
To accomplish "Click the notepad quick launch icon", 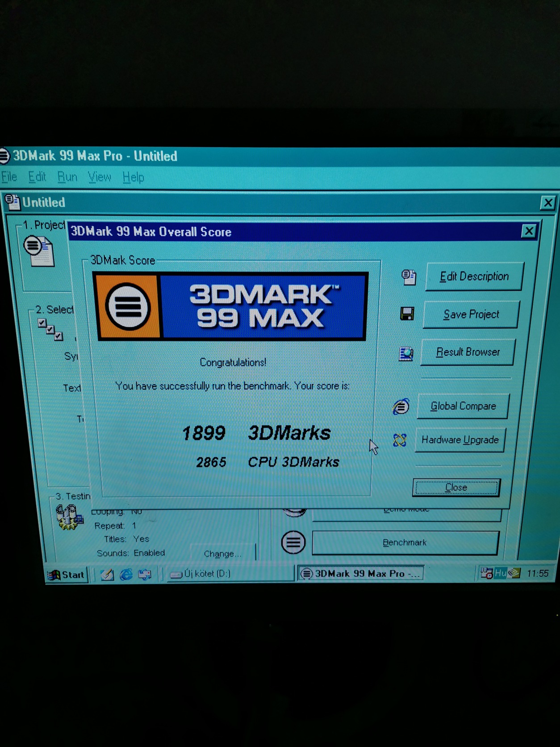I will tap(107, 575).
